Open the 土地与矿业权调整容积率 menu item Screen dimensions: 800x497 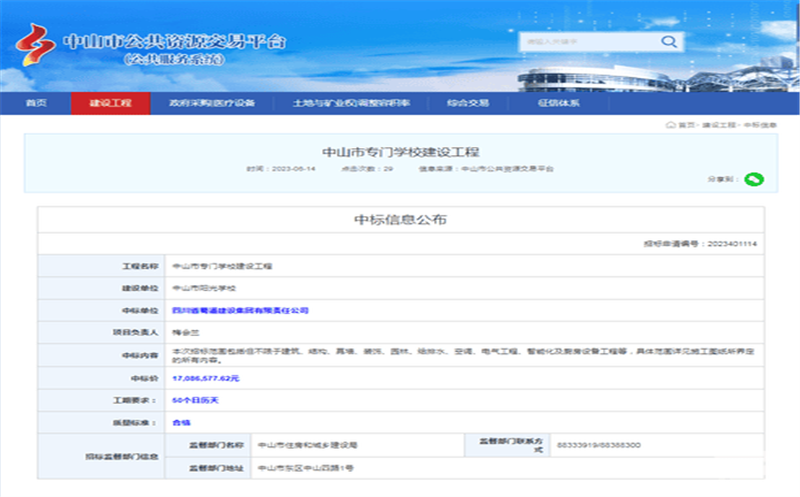coord(351,103)
